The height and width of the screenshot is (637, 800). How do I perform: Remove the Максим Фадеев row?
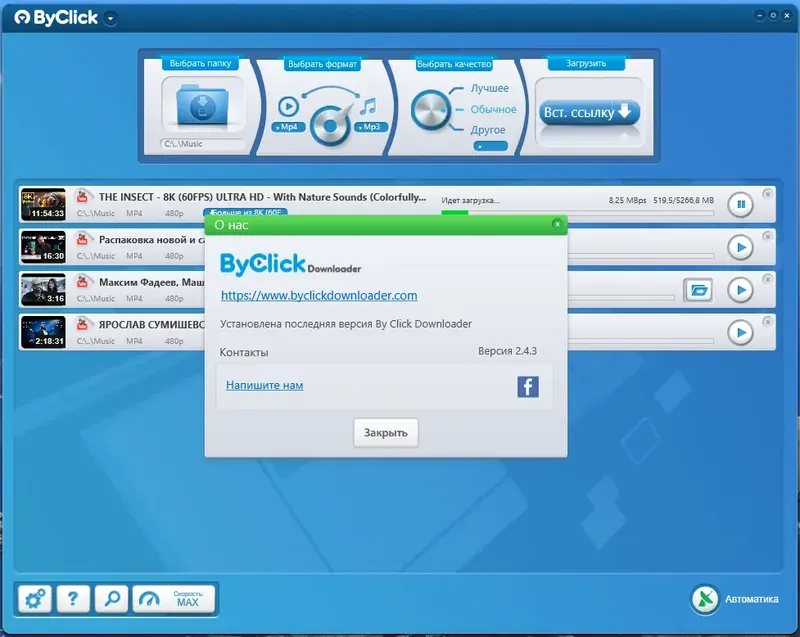(x=767, y=279)
